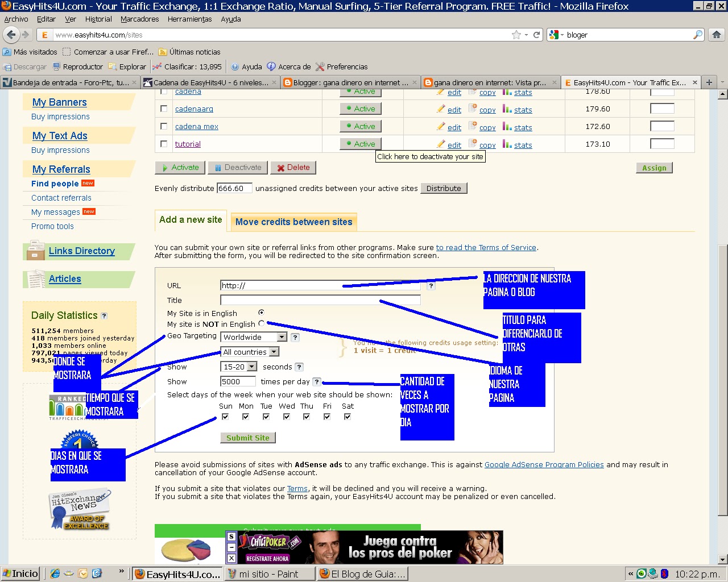Uncheck the Wed day checkbox

[287, 417]
